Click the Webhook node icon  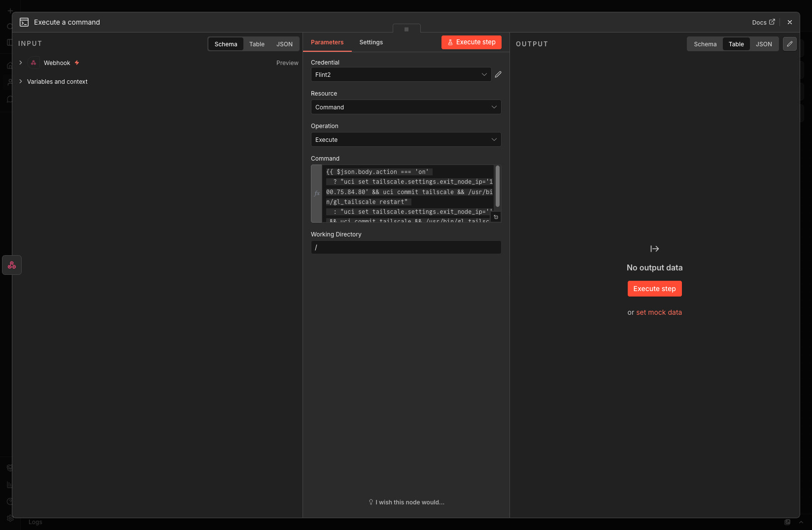pos(34,63)
